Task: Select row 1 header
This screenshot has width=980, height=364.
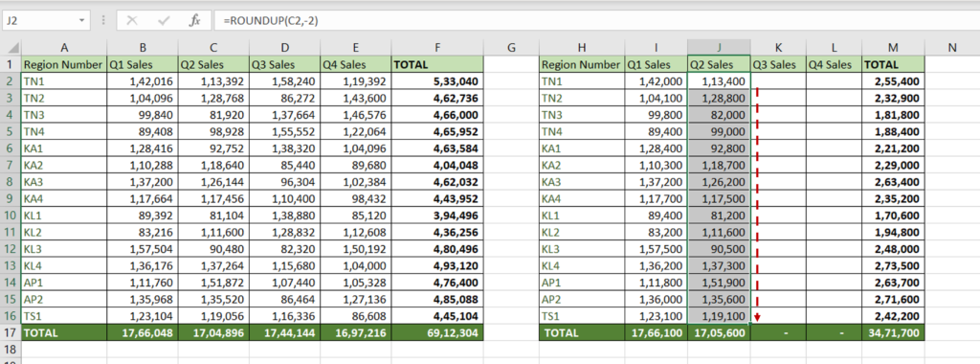Action: [x=11, y=64]
